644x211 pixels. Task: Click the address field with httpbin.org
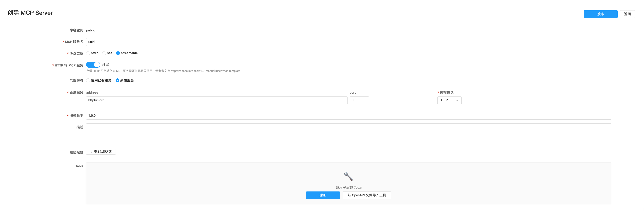[x=217, y=100]
